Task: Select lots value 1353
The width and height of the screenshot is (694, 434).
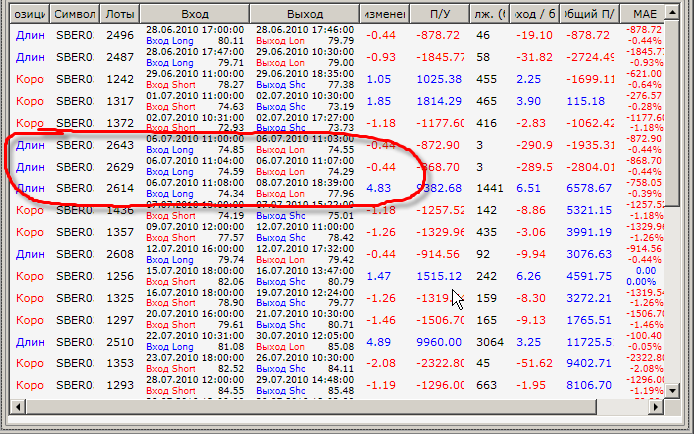Action: pos(120,363)
